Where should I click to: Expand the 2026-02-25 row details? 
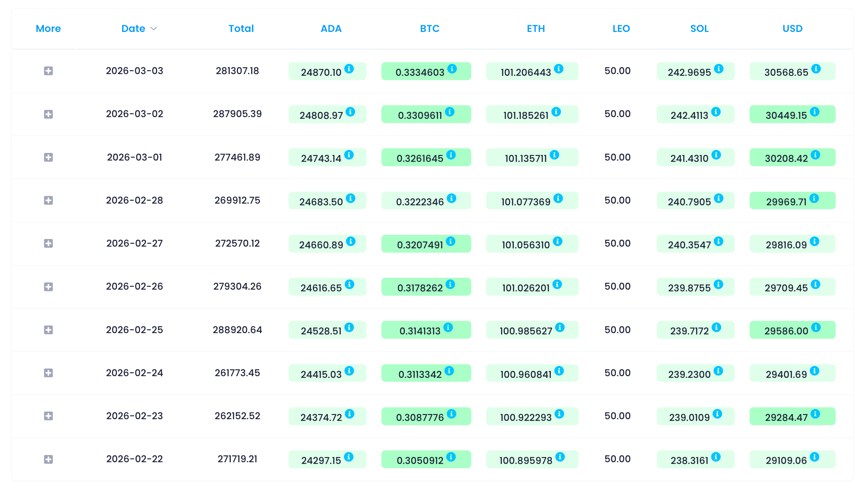49,330
